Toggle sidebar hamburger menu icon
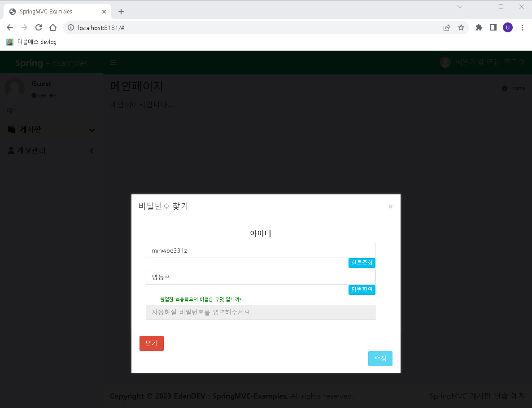Image resolution: width=532 pixels, height=408 pixels. click(x=113, y=62)
